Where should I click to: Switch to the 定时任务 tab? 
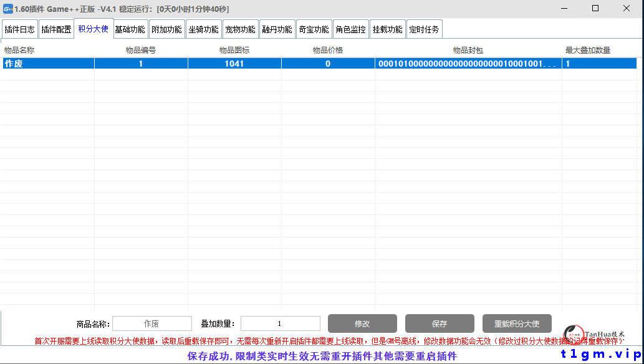pyautogui.click(x=424, y=29)
